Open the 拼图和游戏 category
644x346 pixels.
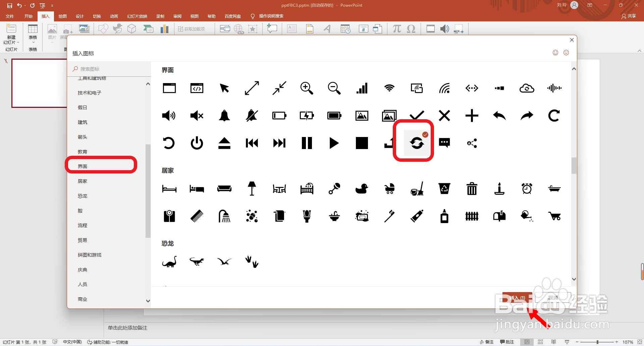coord(90,255)
